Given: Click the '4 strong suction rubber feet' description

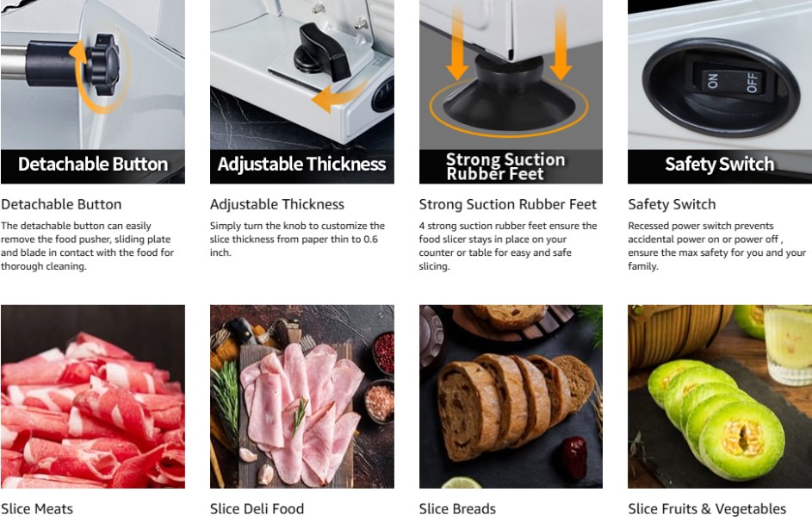Looking at the screenshot, I should click(508, 246).
